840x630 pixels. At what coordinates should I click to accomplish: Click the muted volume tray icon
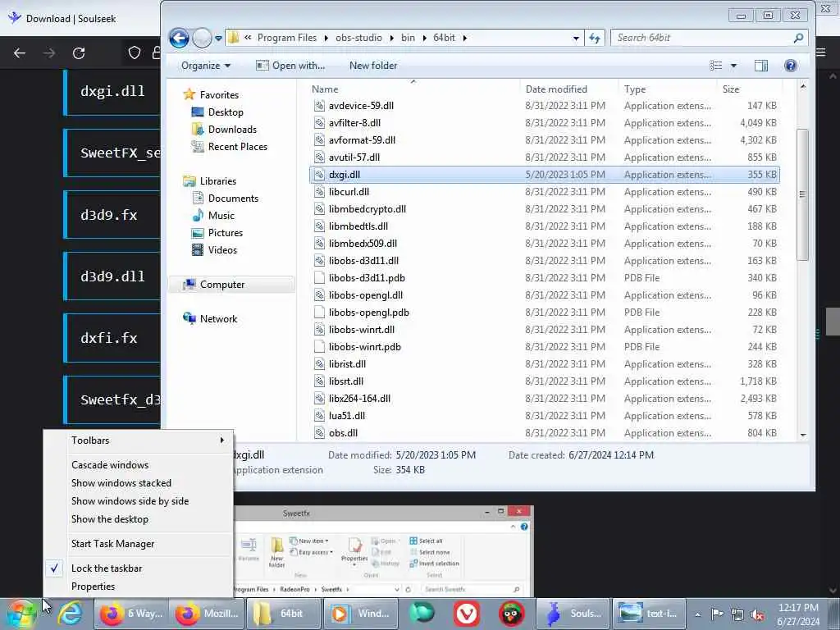757,614
